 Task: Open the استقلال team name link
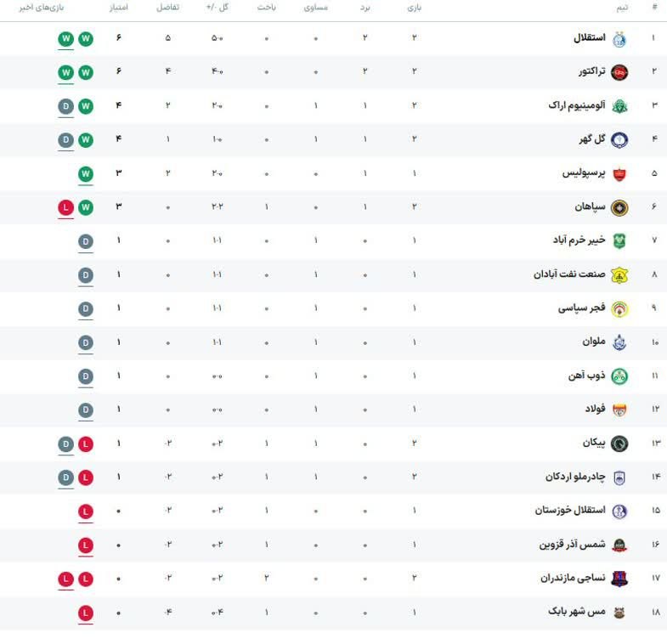pos(589,38)
